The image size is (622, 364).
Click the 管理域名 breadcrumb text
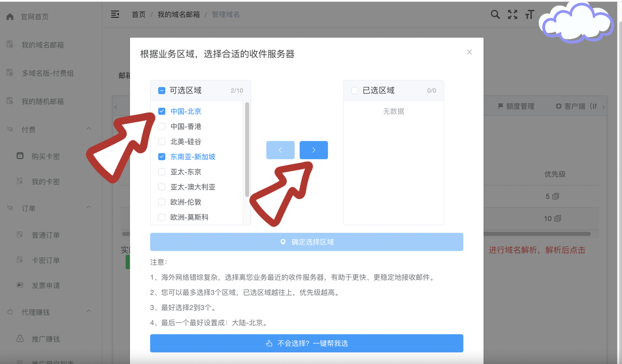pyautogui.click(x=225, y=15)
